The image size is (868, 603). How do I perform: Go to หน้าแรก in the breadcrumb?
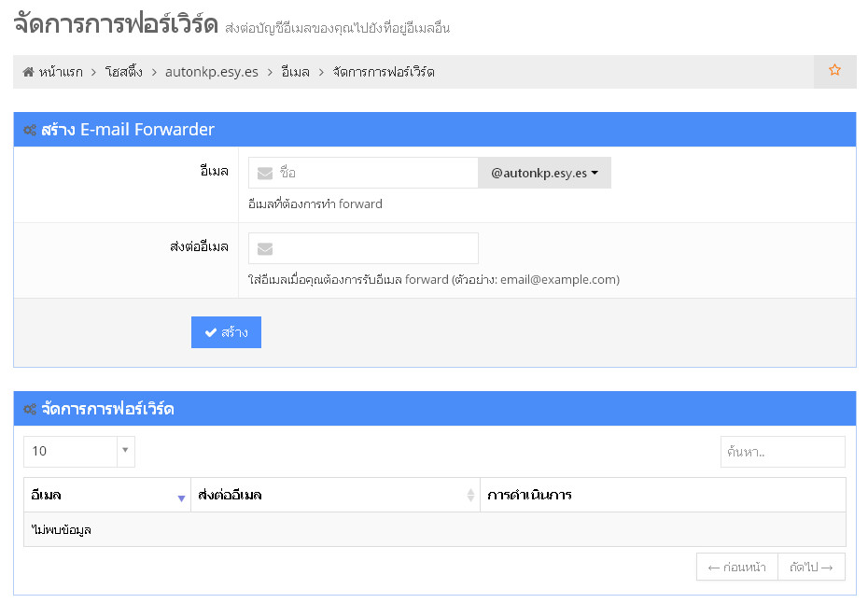61,72
